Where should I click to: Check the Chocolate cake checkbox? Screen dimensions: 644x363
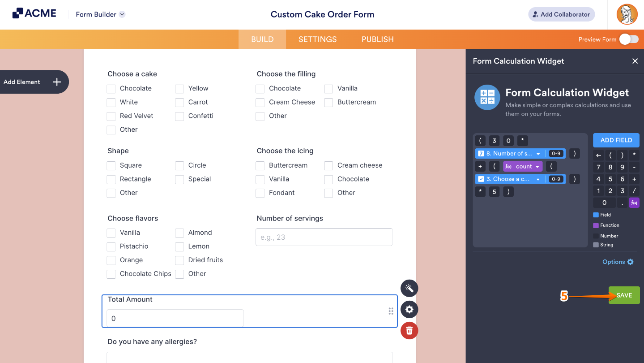pos(111,88)
